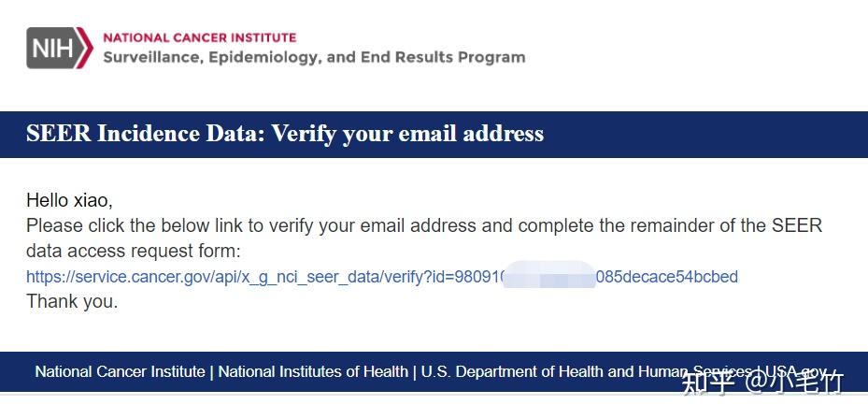Click the red National Cancer Institute header text
Screen dimensions: 868x419
click(199, 37)
